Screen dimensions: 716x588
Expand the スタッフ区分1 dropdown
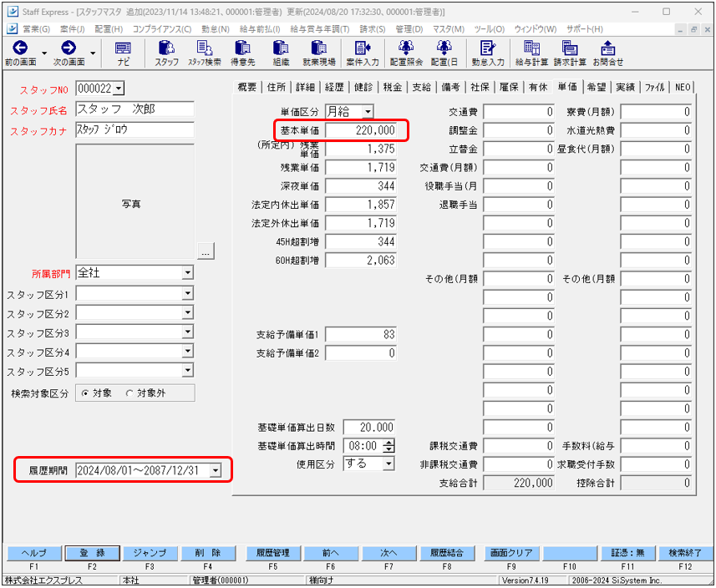pos(188,293)
